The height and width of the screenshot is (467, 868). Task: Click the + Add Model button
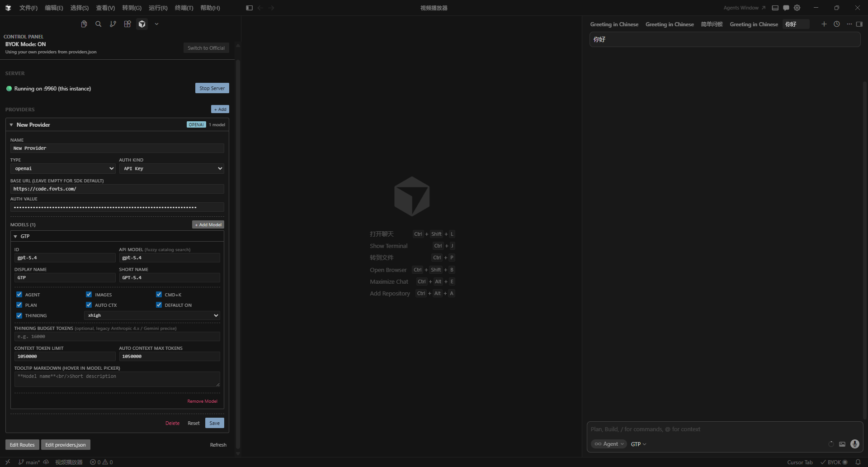click(208, 224)
